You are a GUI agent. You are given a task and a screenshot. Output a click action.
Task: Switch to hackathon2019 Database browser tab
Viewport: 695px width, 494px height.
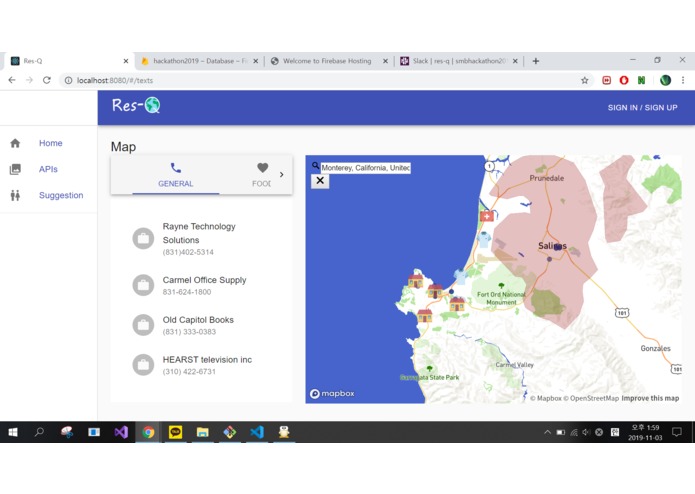tap(199, 61)
